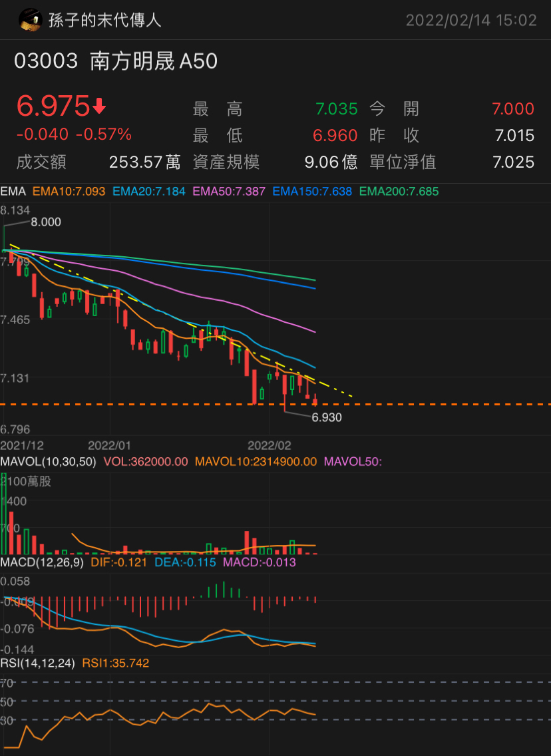Open the MACD(12,26,9) indicator settings

click(42, 562)
